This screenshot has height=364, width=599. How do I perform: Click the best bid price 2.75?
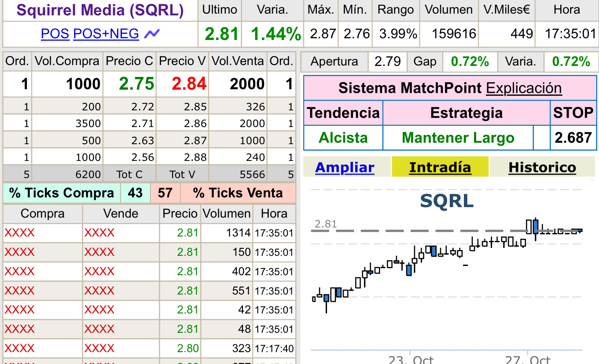[x=136, y=84]
